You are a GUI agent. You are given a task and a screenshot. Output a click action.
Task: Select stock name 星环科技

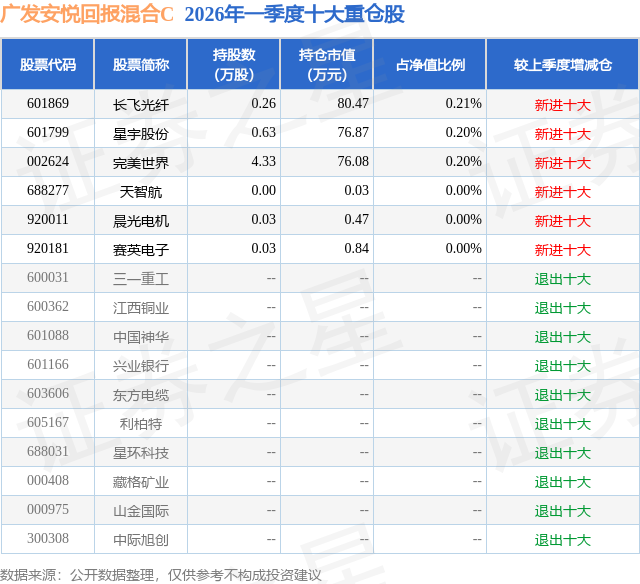tap(141, 453)
